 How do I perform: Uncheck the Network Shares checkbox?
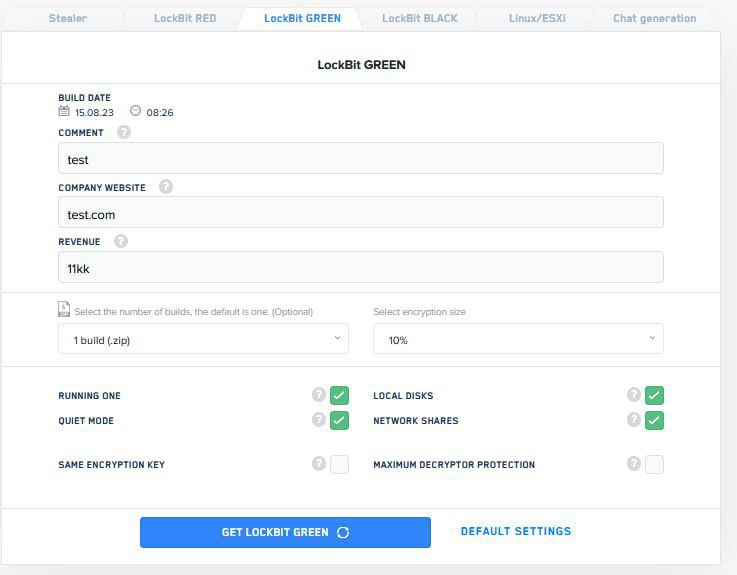pyautogui.click(x=654, y=420)
